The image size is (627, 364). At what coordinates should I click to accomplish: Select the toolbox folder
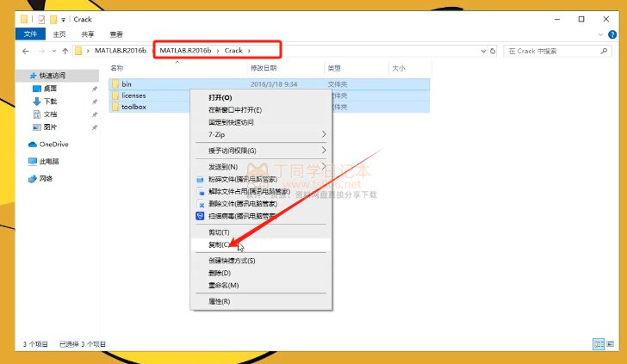point(269,107)
